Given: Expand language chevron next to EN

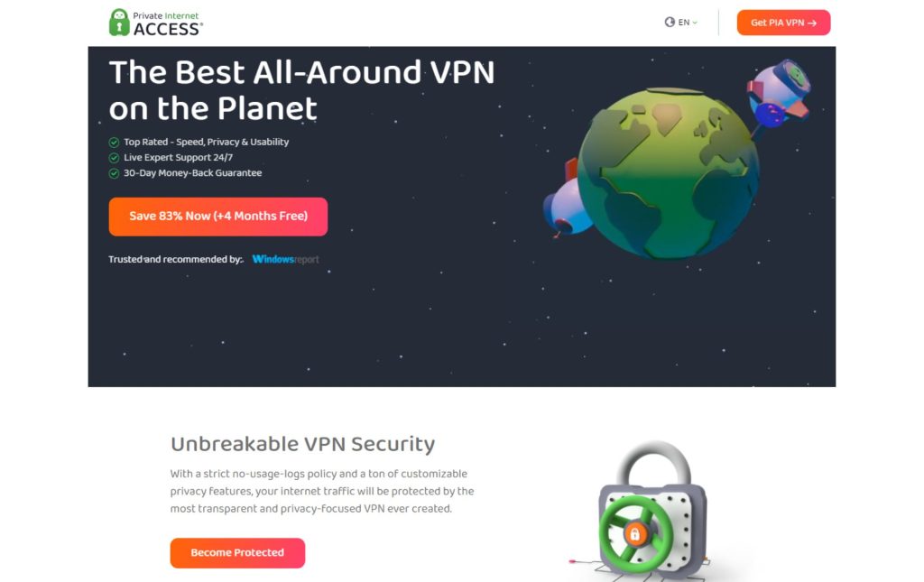Looking at the screenshot, I should point(695,23).
